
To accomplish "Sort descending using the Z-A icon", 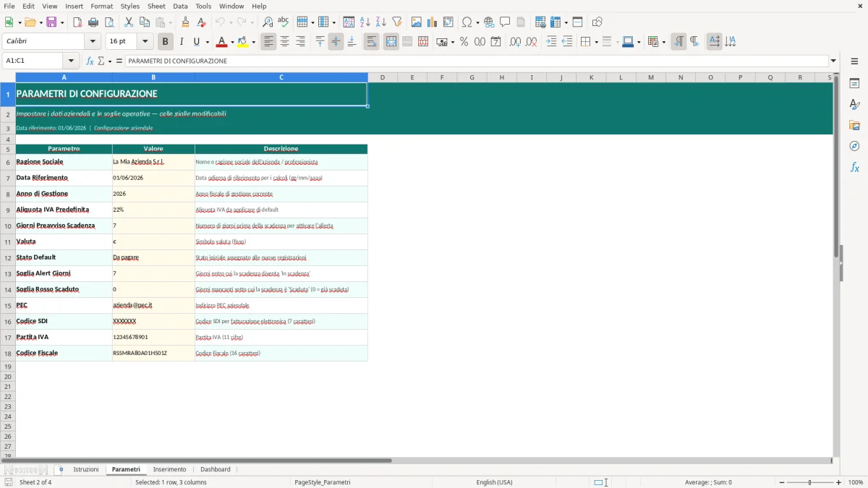I will click(380, 22).
